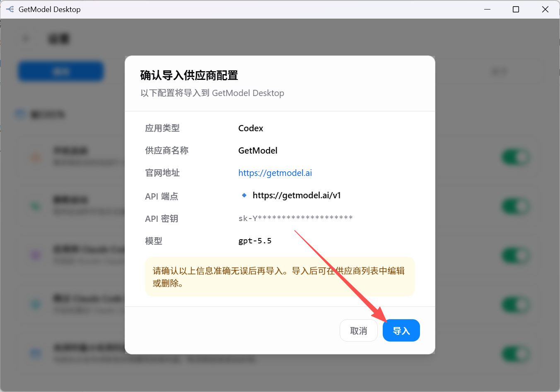Click the 应用类型 label
Viewport: 560px width, 392px height.
[162, 128]
